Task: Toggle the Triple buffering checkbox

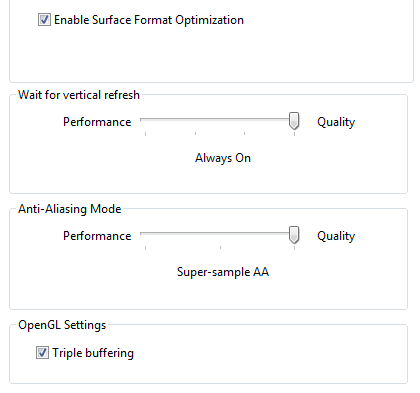Action: point(42,353)
